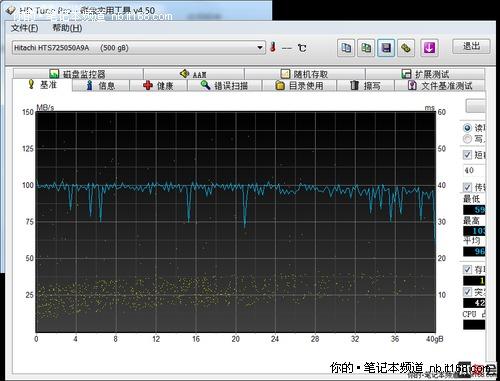Switch to the 随机存取 tab
The height and width of the screenshot is (381, 500).
(305, 74)
